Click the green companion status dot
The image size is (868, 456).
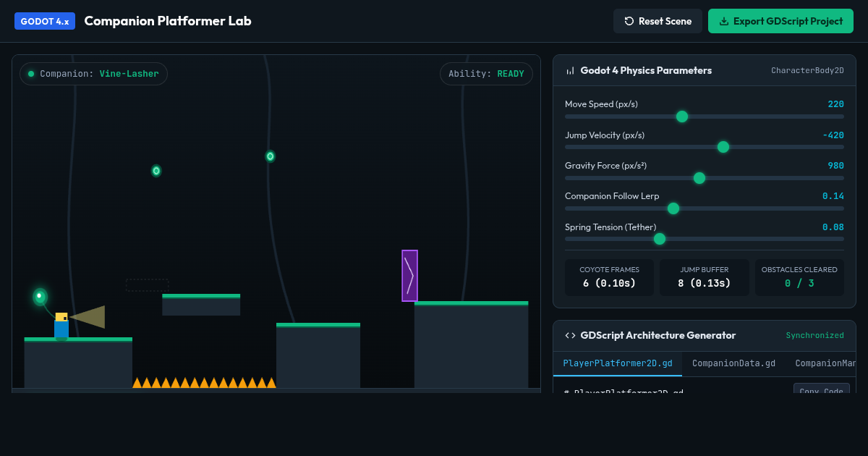point(31,74)
